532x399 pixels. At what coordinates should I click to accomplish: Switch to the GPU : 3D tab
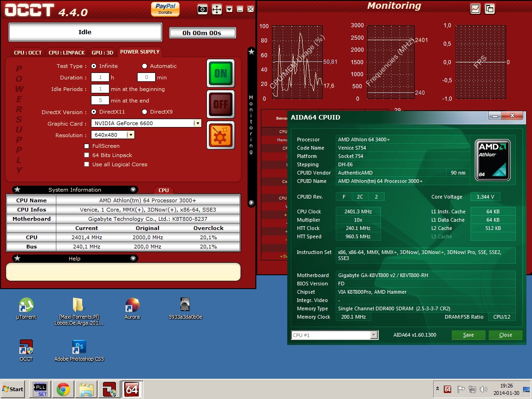[x=102, y=53]
